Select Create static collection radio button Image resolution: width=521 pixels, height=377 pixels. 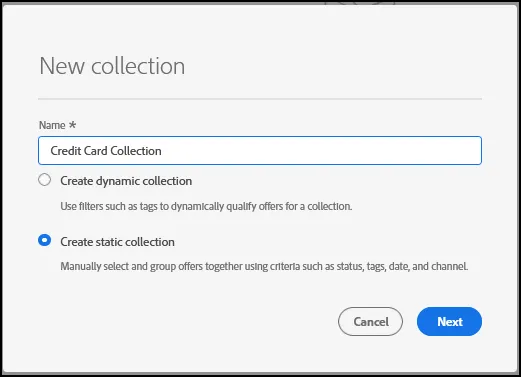coord(45,240)
